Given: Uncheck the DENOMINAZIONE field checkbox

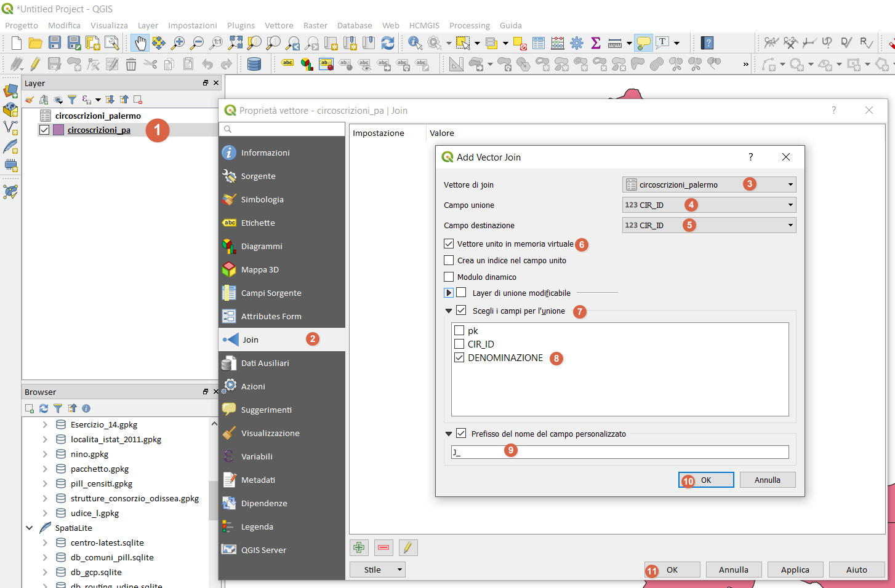Looking at the screenshot, I should coord(459,357).
